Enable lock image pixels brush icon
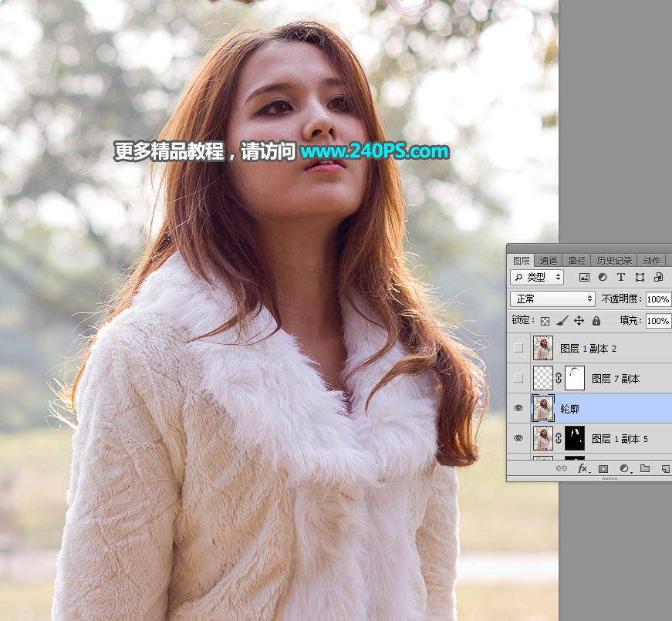The image size is (672, 621). pyautogui.click(x=562, y=321)
